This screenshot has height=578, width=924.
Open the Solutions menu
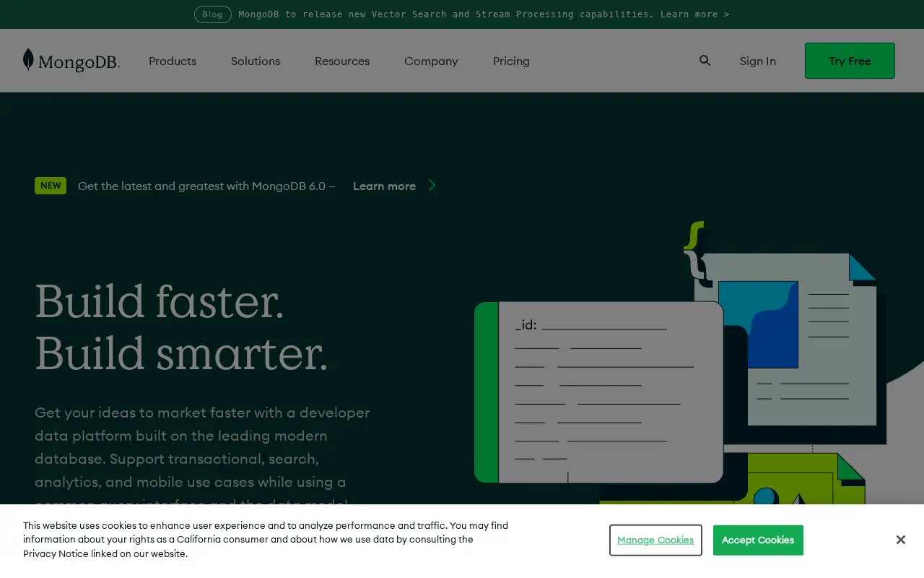point(256,61)
